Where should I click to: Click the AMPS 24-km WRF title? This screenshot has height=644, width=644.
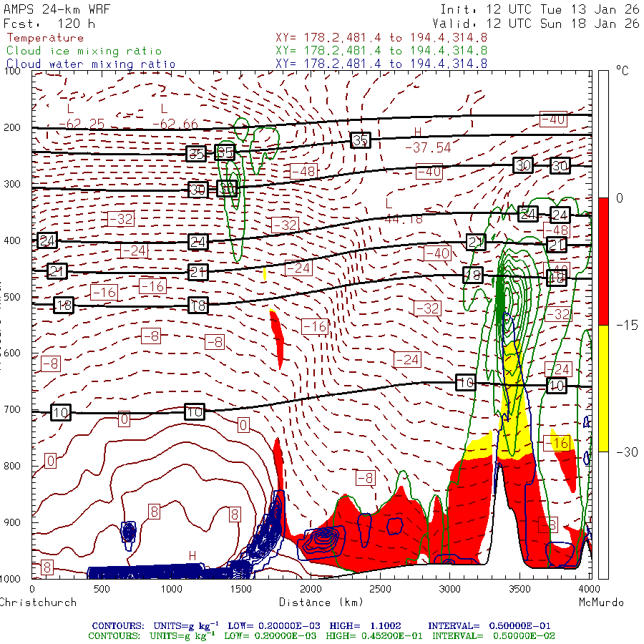[x=57, y=9]
